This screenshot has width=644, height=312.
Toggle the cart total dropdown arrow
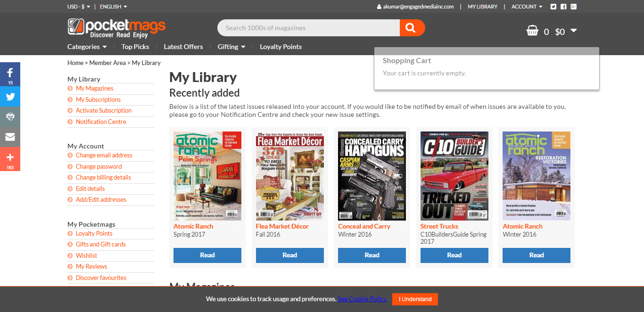[x=573, y=31]
